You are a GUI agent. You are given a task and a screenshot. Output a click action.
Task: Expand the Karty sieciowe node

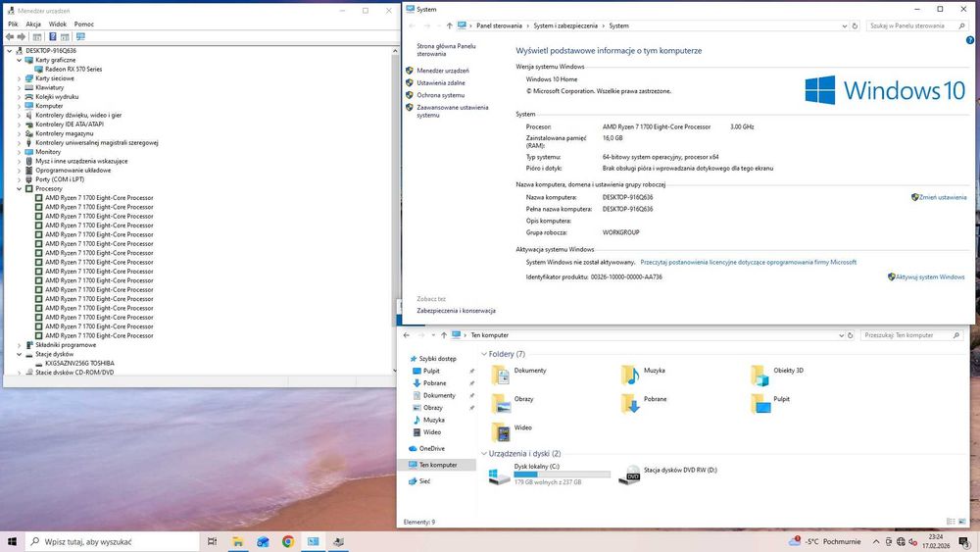[20, 78]
